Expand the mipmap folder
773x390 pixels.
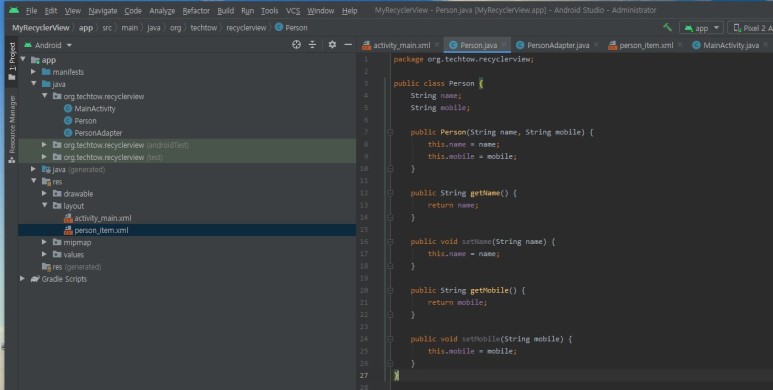tap(44, 242)
